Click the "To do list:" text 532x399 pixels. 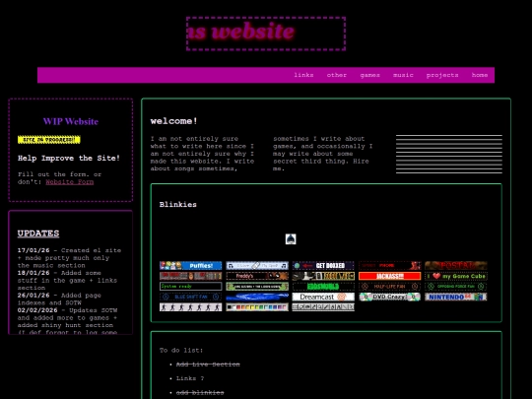[x=181, y=350]
